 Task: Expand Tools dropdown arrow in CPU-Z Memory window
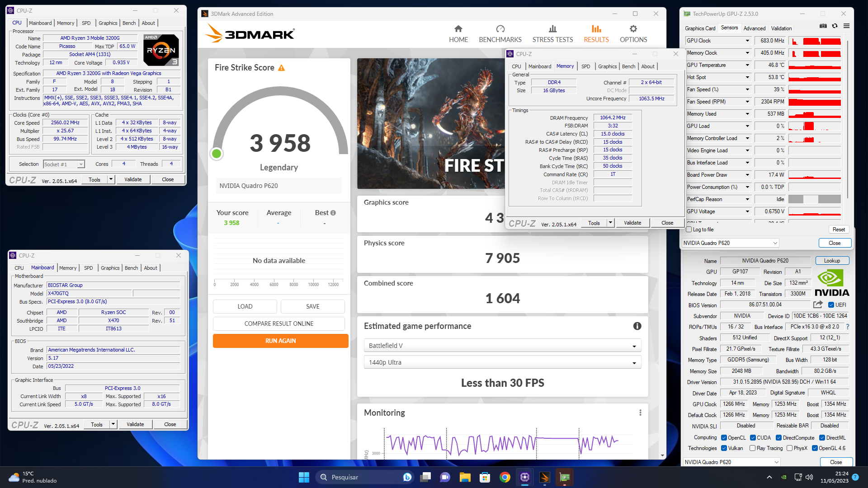coord(610,223)
